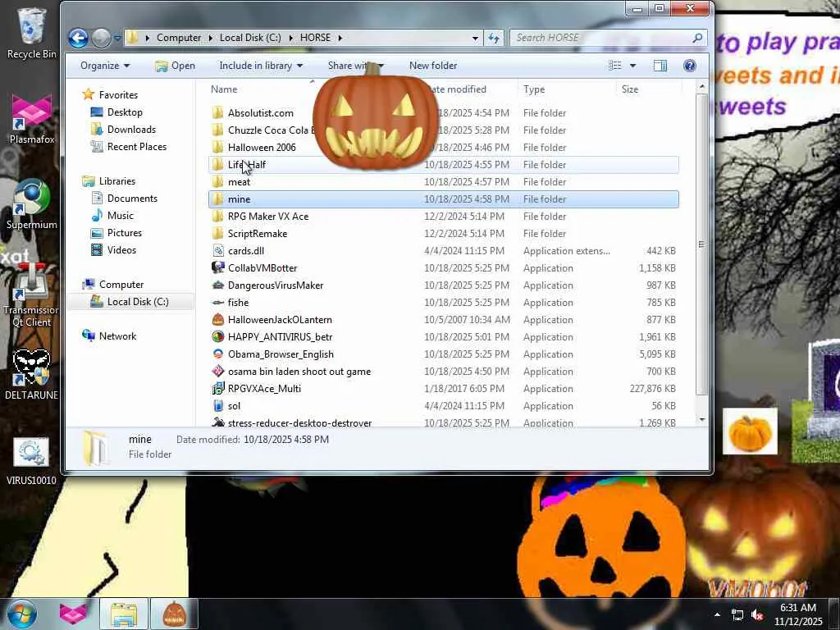Click Plasmafox taskbar button
840x630 pixels.
(73, 614)
